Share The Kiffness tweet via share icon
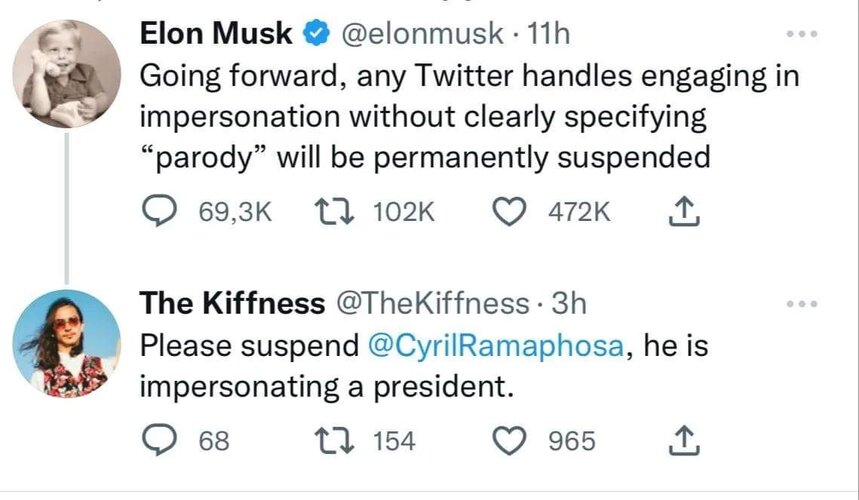 tap(684, 441)
